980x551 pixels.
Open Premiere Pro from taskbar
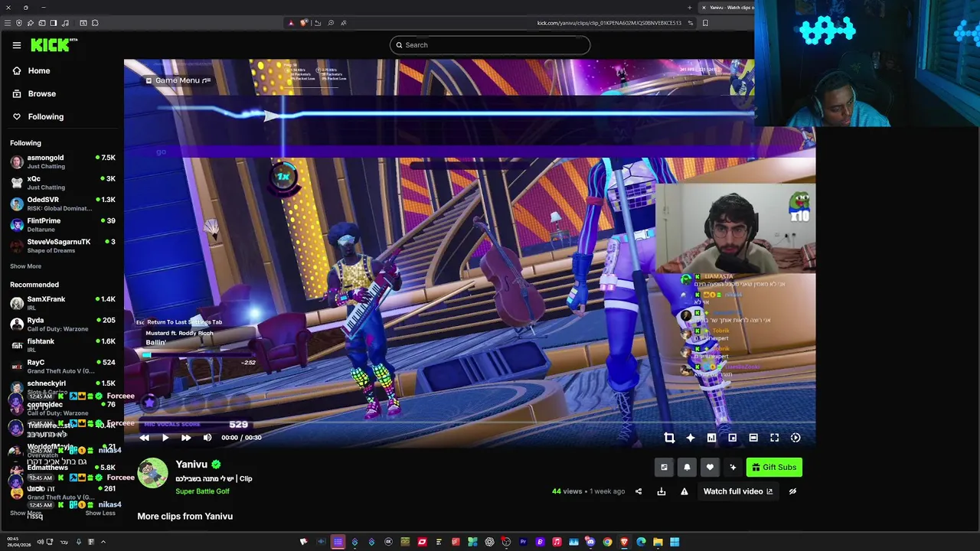click(x=523, y=542)
